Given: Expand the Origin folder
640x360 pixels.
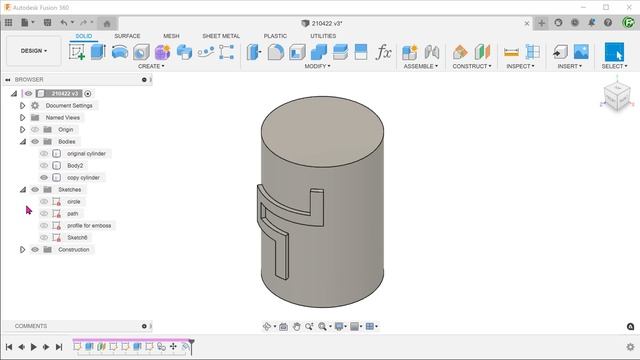Looking at the screenshot, I should (x=22, y=129).
